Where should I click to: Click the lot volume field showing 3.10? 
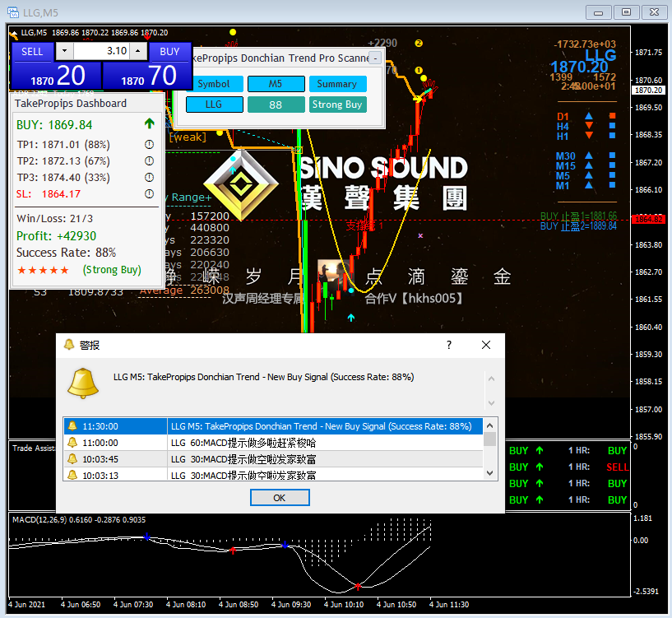101,51
